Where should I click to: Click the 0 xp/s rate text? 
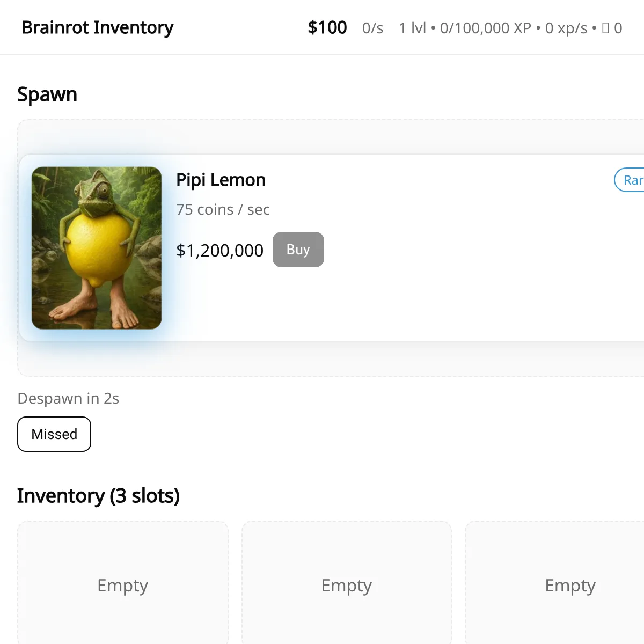click(x=566, y=28)
